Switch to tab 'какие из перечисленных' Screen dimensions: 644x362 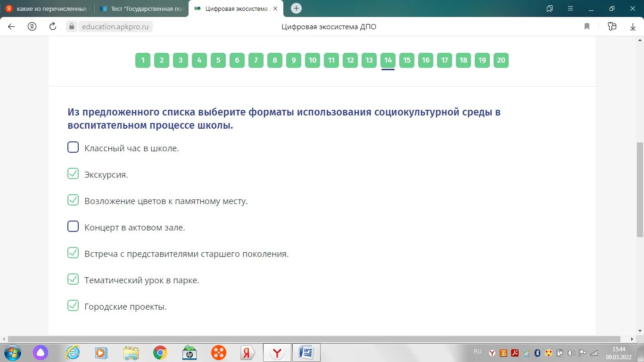click(46, 8)
